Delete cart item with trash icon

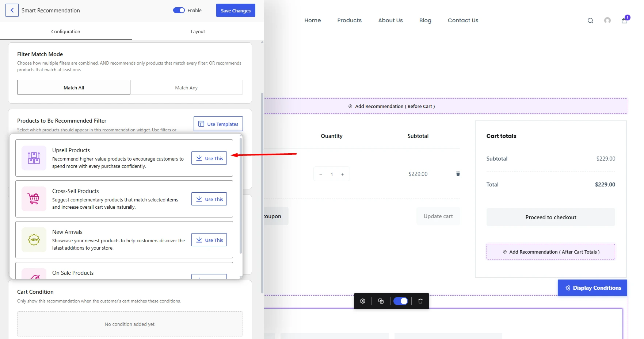pos(458,174)
